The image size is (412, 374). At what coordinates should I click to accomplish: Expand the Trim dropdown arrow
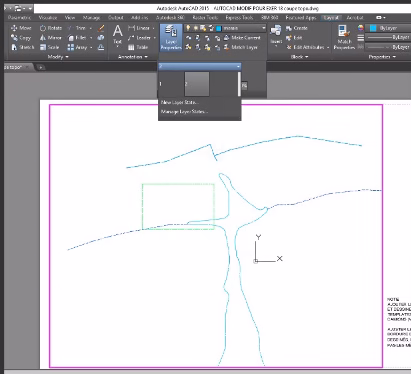tap(90, 28)
